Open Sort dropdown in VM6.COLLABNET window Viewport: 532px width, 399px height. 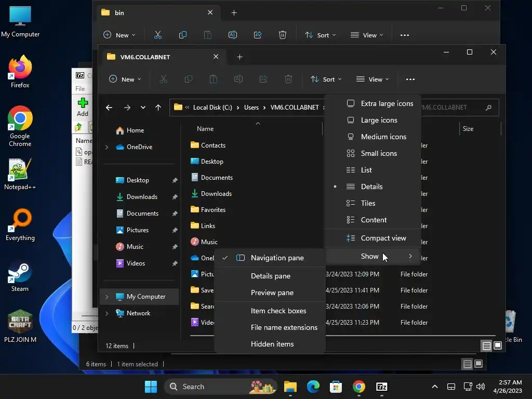coord(326,79)
